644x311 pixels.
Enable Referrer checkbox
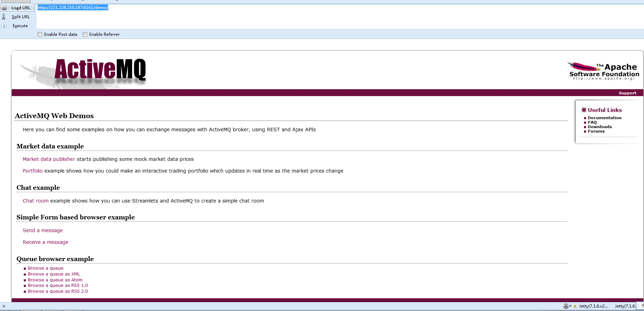point(85,34)
